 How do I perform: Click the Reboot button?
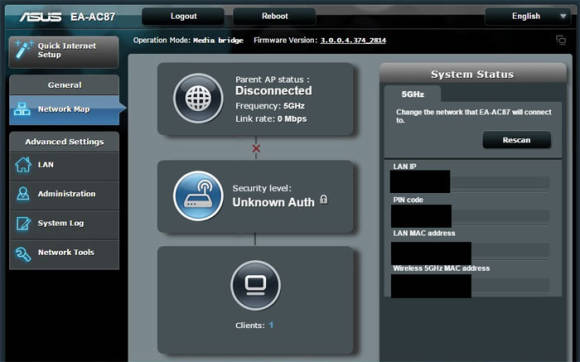point(274,16)
